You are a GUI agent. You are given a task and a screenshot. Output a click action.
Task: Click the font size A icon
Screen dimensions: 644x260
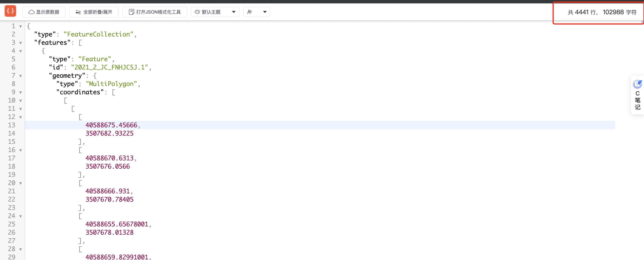coord(250,12)
